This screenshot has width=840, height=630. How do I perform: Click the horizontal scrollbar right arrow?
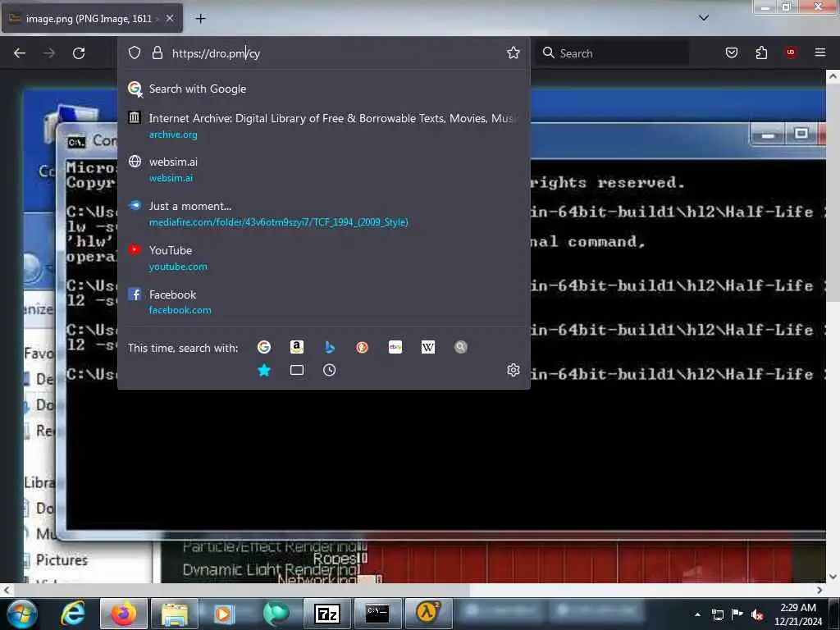pyautogui.click(x=819, y=590)
